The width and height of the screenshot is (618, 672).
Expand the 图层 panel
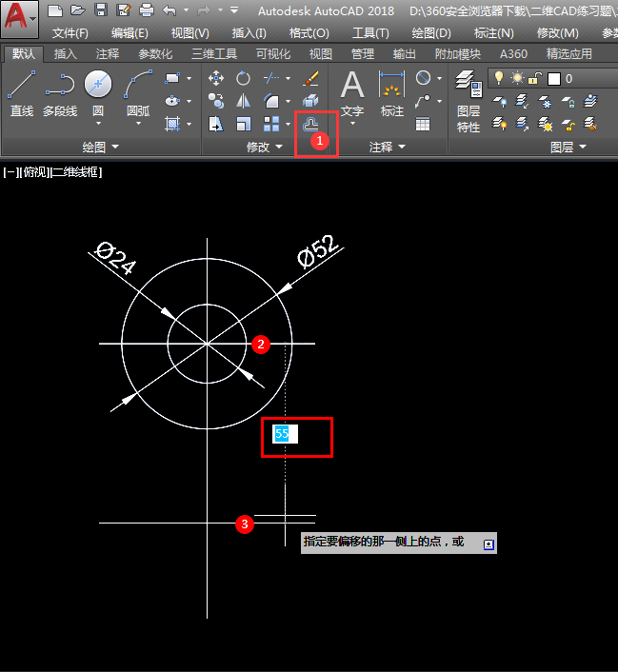pyautogui.click(x=568, y=147)
